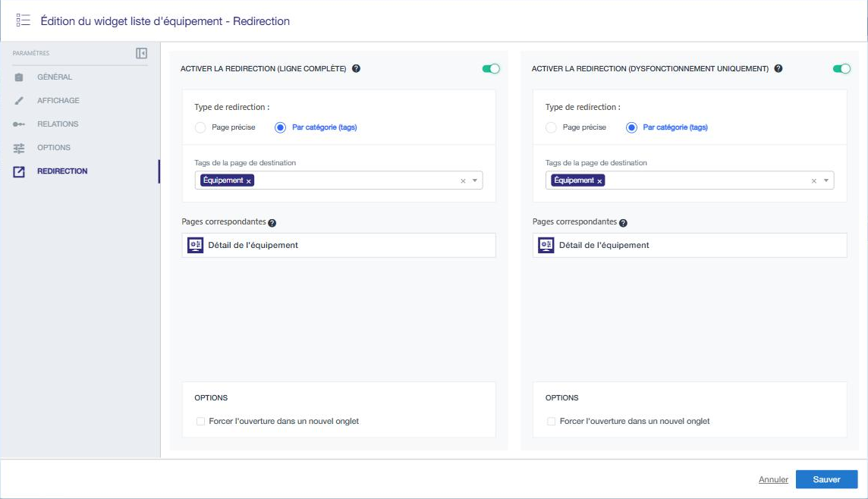Clear all tags in right tag selector

click(813, 181)
